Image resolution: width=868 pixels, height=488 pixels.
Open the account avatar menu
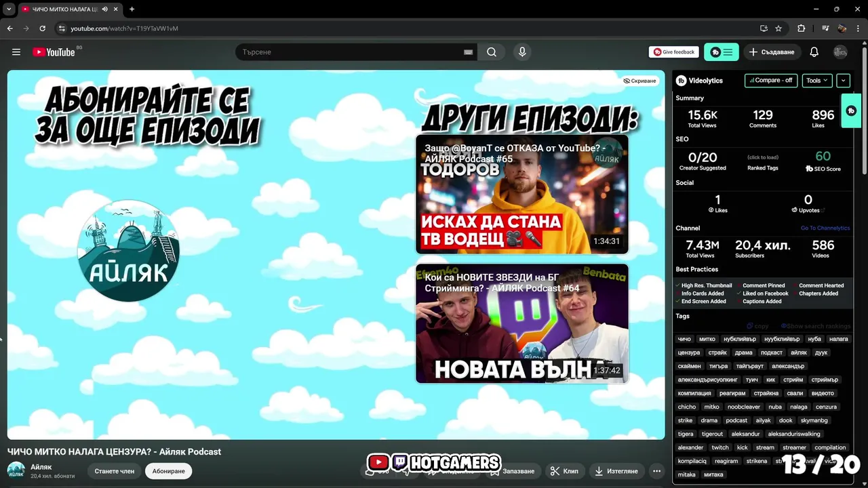click(x=840, y=52)
